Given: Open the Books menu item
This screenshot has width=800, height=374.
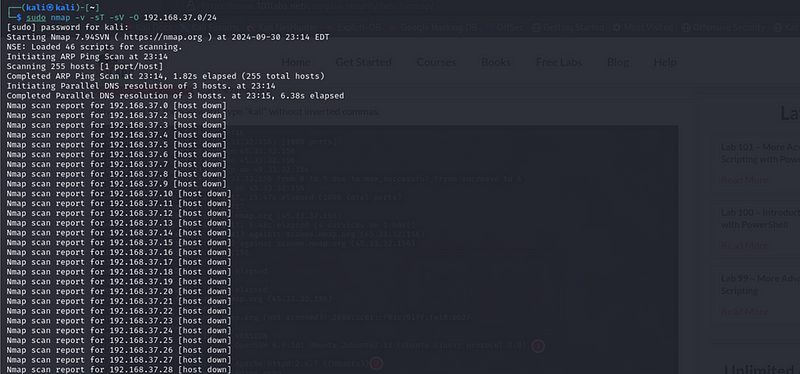Looking at the screenshot, I should click(x=496, y=62).
